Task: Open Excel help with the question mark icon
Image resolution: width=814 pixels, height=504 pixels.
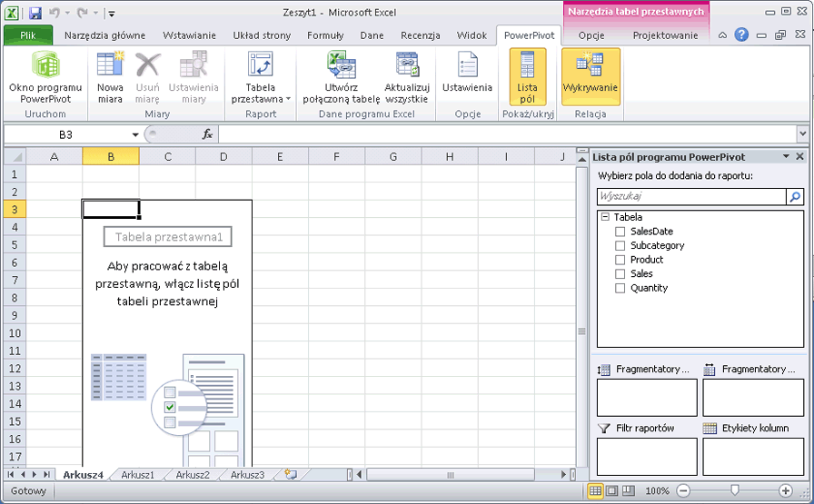Action: point(741,35)
